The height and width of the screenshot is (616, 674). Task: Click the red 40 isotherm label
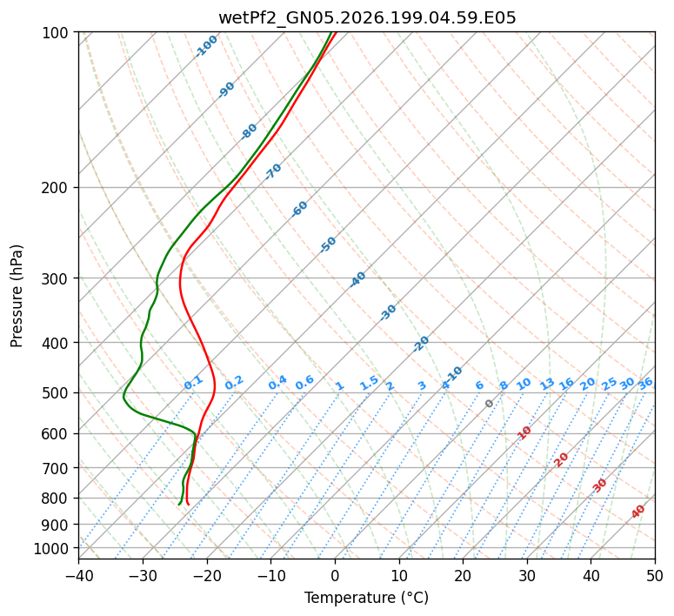pyautogui.click(x=637, y=512)
